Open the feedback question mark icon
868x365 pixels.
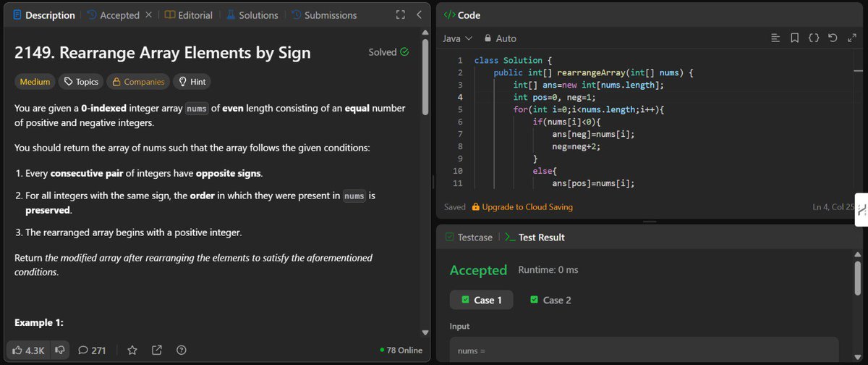[x=182, y=350]
